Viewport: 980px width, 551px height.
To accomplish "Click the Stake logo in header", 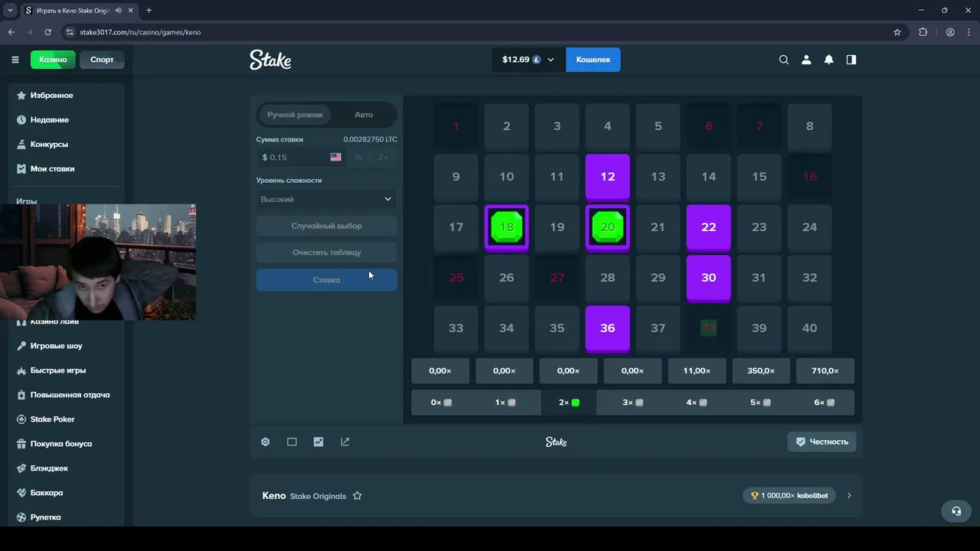I will [x=270, y=60].
